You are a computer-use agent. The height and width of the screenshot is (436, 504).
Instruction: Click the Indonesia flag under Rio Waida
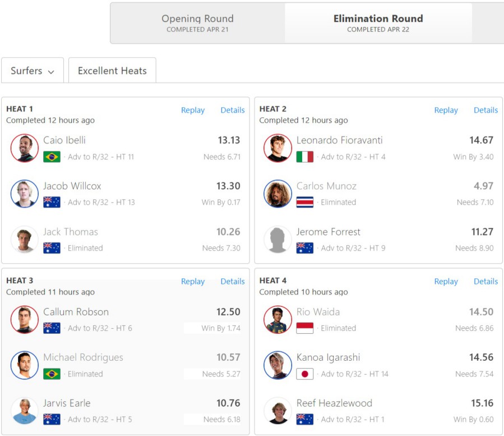(x=305, y=328)
